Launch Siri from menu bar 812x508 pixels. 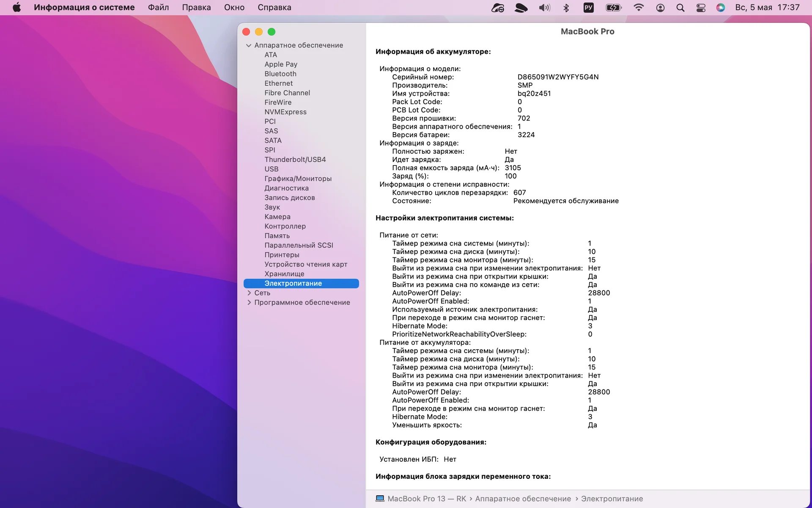721,8
